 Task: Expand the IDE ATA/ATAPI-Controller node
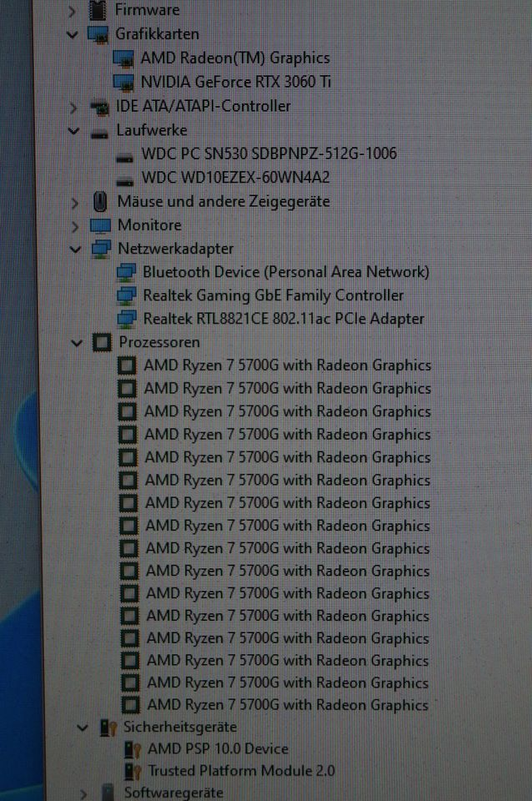(73, 108)
